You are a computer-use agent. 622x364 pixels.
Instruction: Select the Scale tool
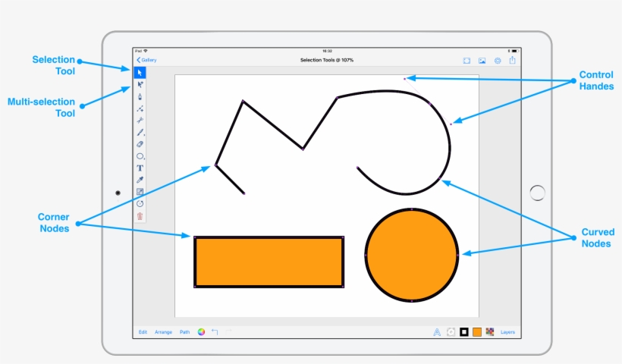point(140,192)
